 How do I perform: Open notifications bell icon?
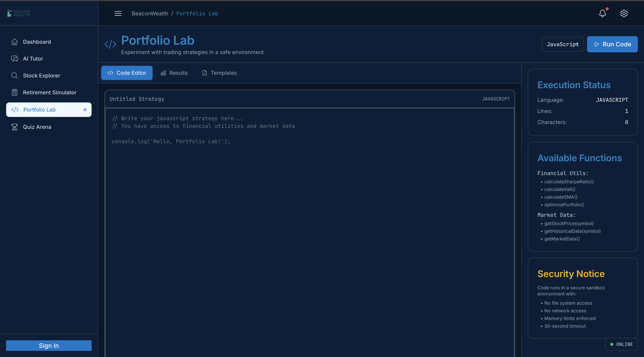[602, 13]
